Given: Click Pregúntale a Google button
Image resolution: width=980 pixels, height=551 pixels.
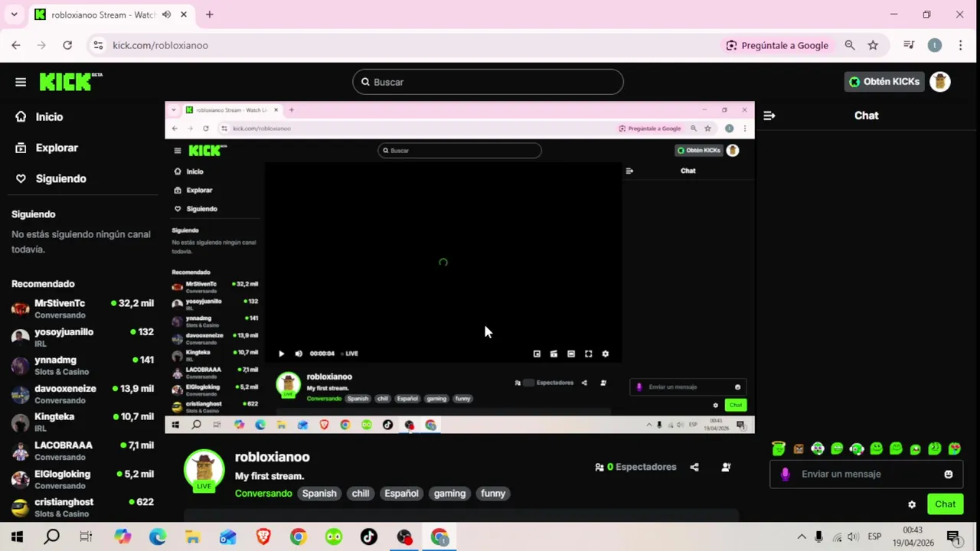Looking at the screenshot, I should click(x=777, y=45).
